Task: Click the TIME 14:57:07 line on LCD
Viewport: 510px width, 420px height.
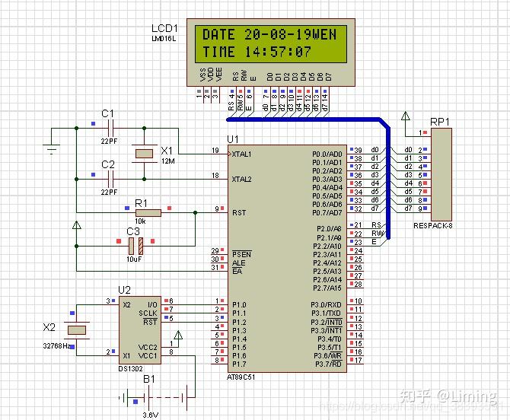Action: 257,52
